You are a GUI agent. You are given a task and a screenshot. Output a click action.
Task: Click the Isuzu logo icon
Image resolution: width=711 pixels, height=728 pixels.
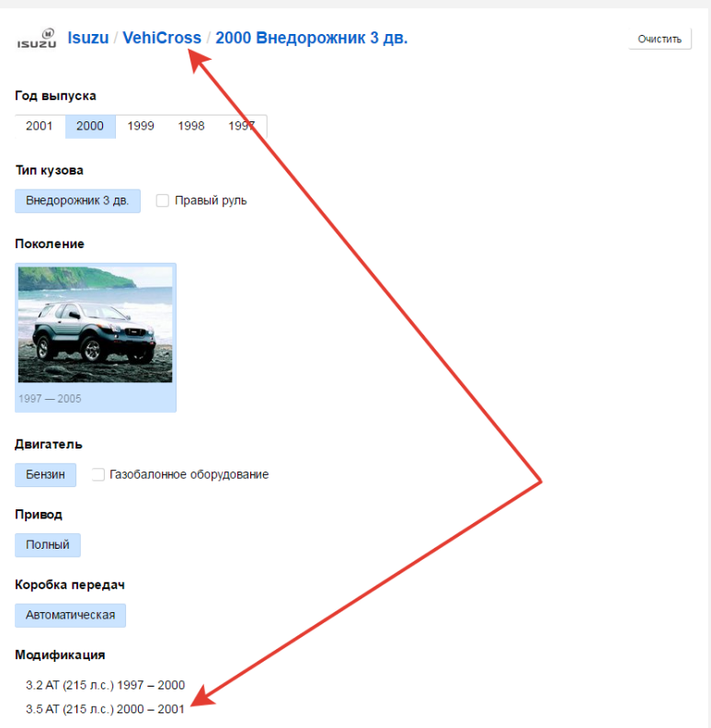coord(37,39)
